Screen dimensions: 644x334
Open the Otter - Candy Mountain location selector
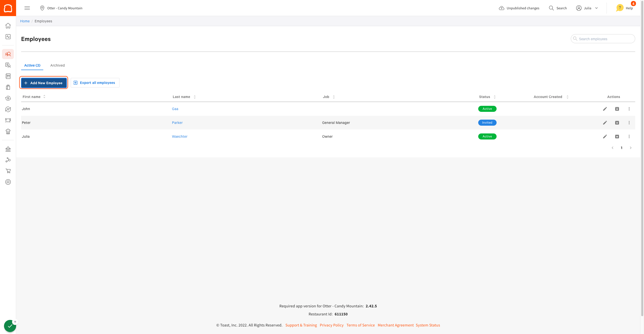pyautogui.click(x=61, y=8)
